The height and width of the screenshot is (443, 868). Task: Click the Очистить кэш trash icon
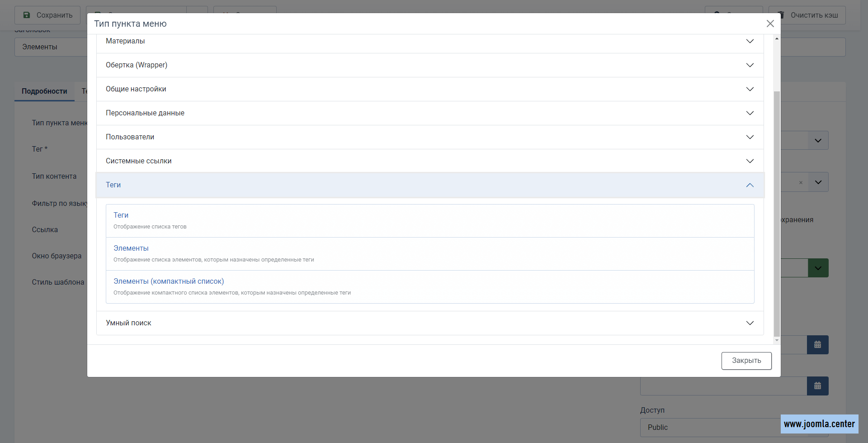781,15
